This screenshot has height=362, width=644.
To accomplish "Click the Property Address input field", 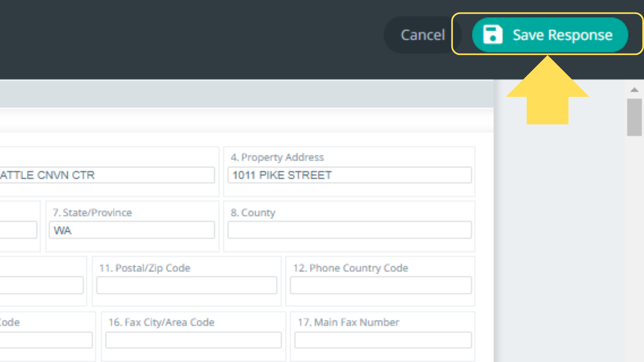I will [350, 175].
